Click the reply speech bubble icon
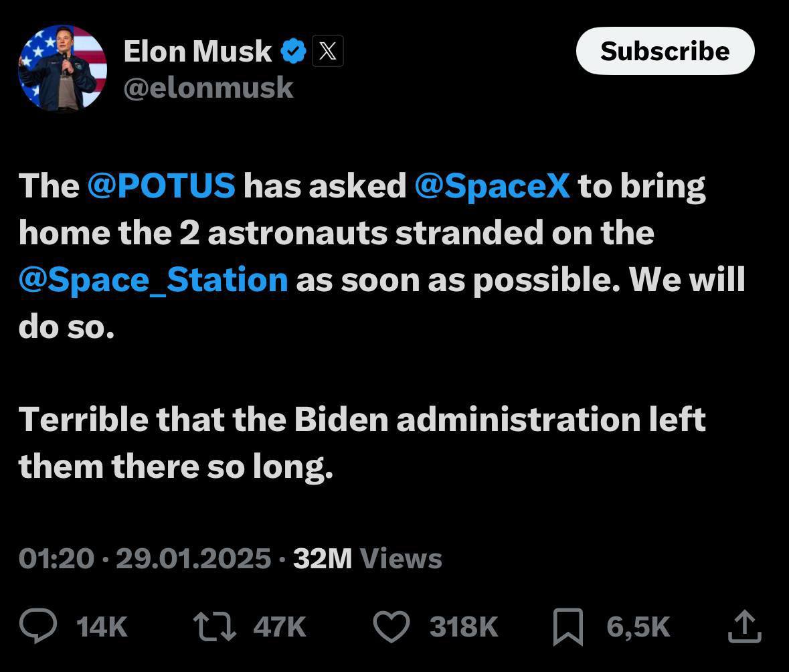The height and width of the screenshot is (672, 789). click(40, 626)
